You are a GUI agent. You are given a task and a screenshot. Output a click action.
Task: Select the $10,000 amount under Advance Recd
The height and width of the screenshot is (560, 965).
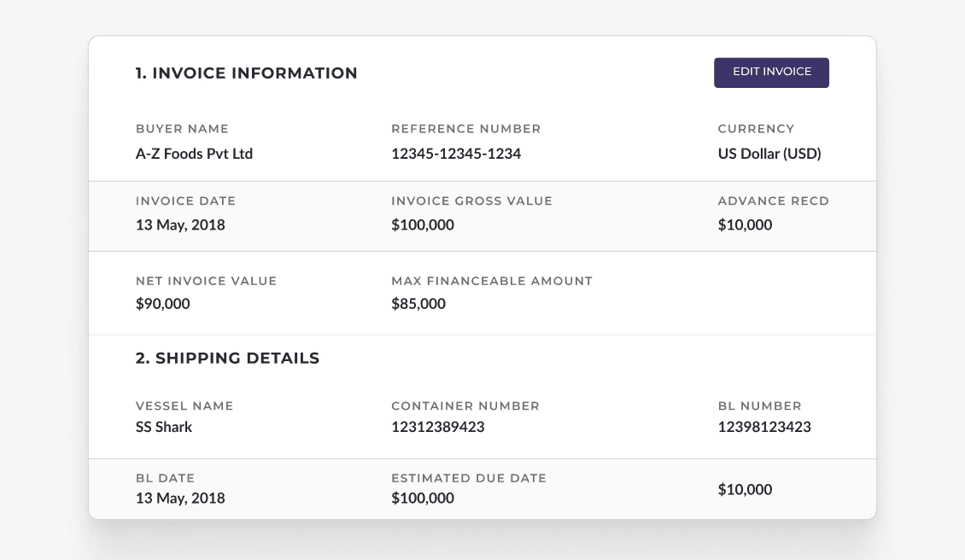(x=745, y=225)
